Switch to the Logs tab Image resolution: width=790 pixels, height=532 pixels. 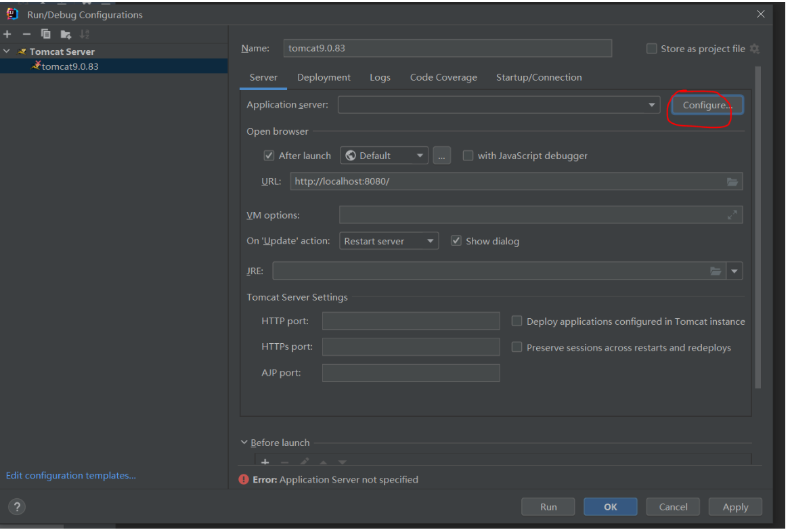[380, 78]
